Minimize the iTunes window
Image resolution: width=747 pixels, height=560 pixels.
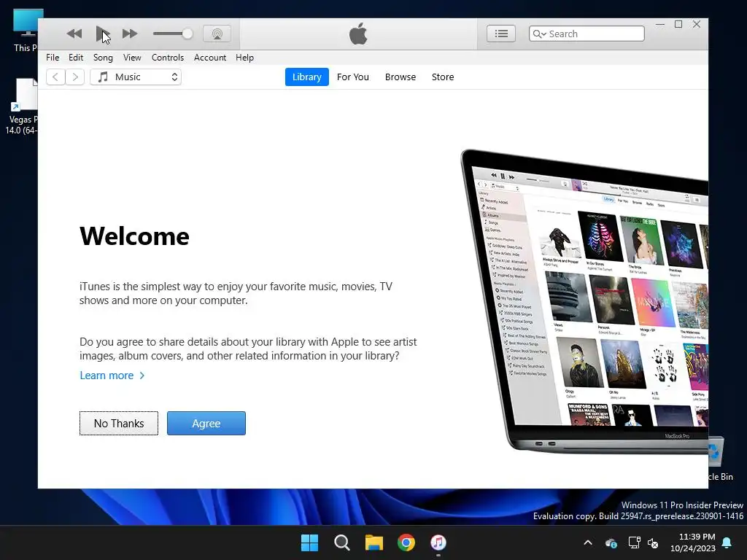click(x=660, y=24)
